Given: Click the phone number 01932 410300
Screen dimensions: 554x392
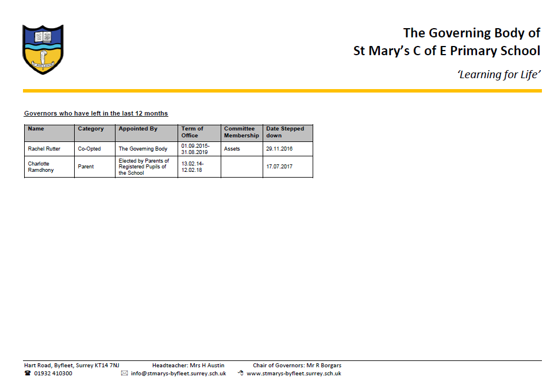Looking at the screenshot, I should coord(53,373).
